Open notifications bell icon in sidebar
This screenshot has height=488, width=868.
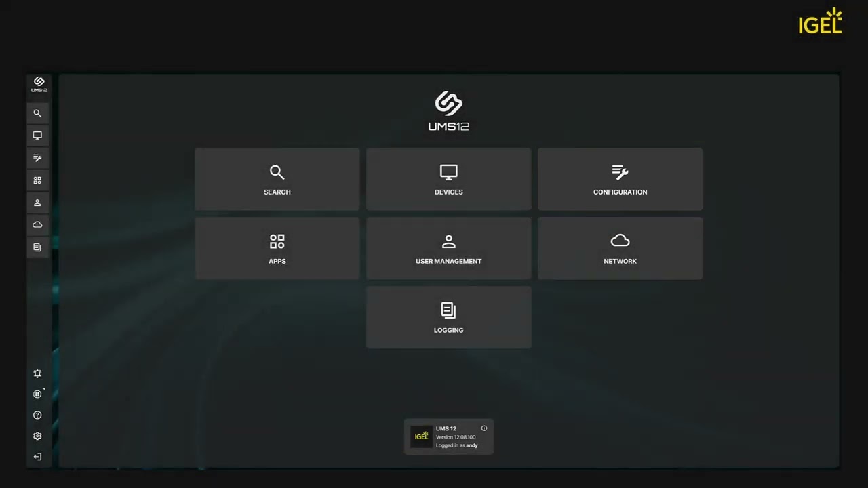pyautogui.click(x=37, y=373)
